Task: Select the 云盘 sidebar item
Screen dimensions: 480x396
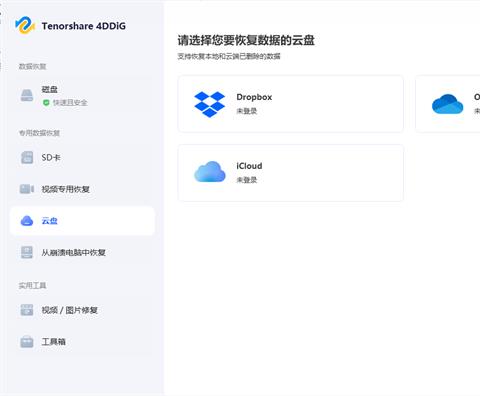Action: (x=82, y=221)
